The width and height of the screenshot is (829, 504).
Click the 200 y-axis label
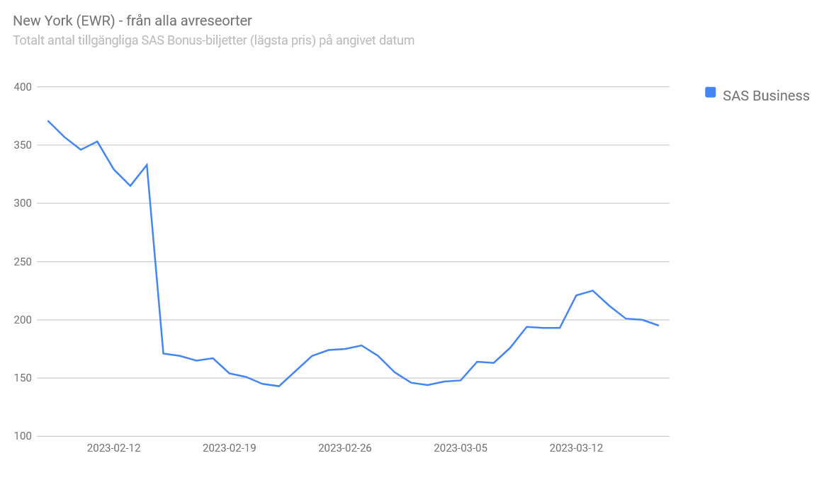click(23, 320)
